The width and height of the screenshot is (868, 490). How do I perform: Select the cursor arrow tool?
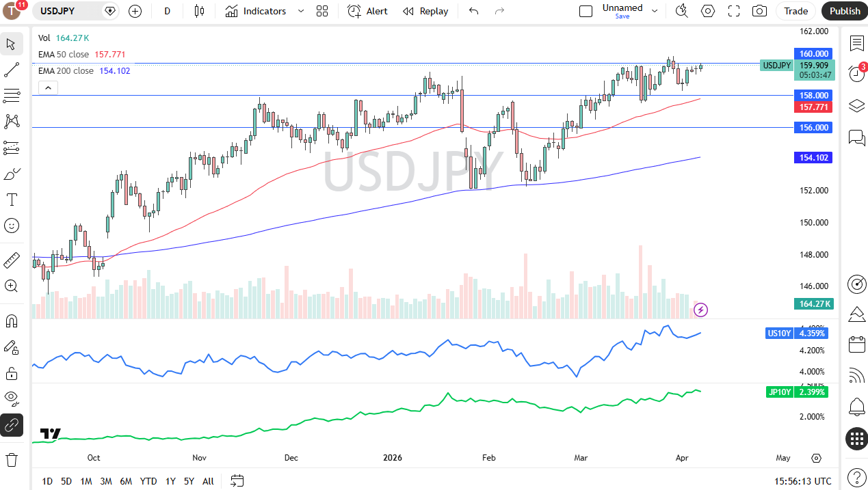click(x=11, y=44)
